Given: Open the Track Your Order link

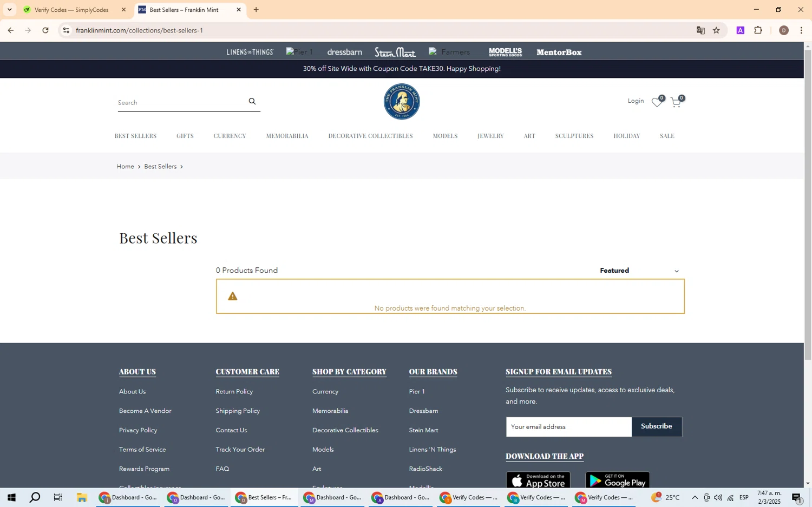Looking at the screenshot, I should tap(240, 450).
